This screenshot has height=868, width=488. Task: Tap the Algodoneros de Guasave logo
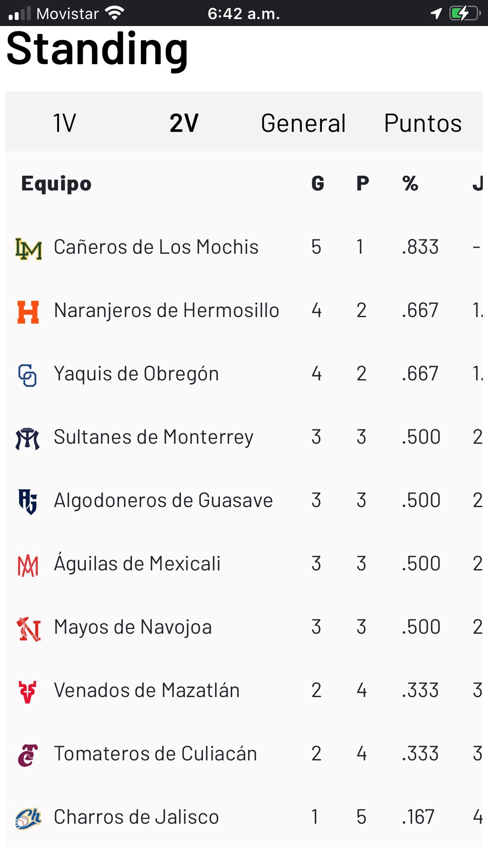point(28,502)
